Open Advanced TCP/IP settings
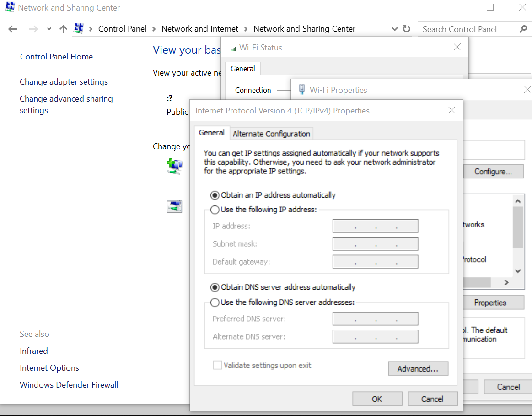The image size is (532, 416). click(x=418, y=368)
